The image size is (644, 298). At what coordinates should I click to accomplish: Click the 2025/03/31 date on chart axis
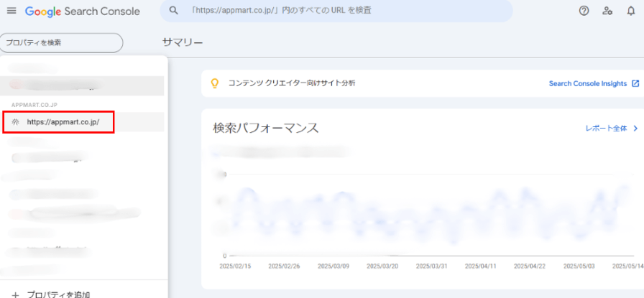432,266
